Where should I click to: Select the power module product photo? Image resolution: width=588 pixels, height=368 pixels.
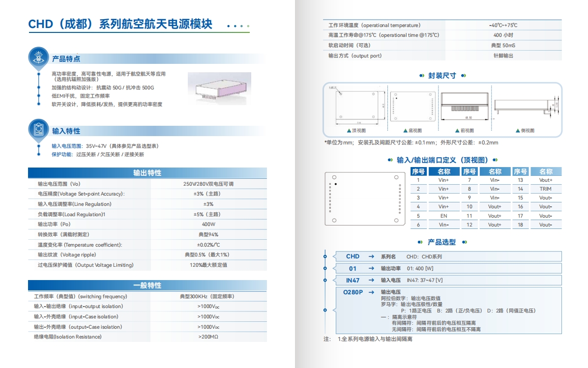tap(219, 89)
